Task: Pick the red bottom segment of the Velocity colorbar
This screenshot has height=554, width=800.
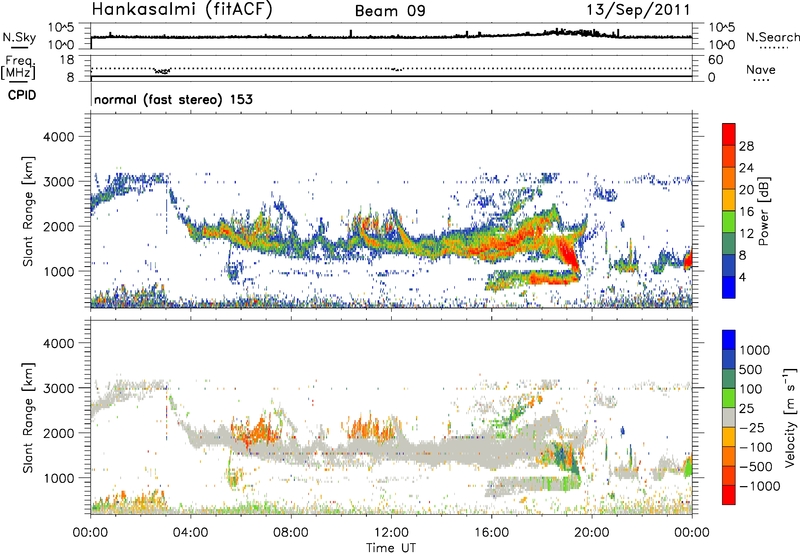Action: (x=729, y=495)
